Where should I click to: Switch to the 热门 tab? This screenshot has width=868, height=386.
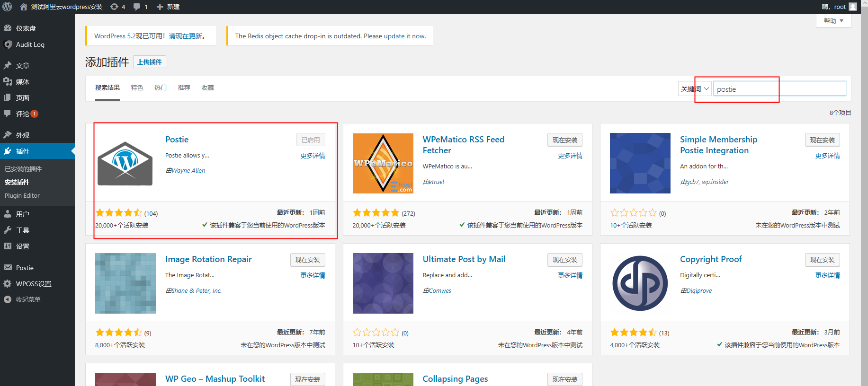pos(160,88)
